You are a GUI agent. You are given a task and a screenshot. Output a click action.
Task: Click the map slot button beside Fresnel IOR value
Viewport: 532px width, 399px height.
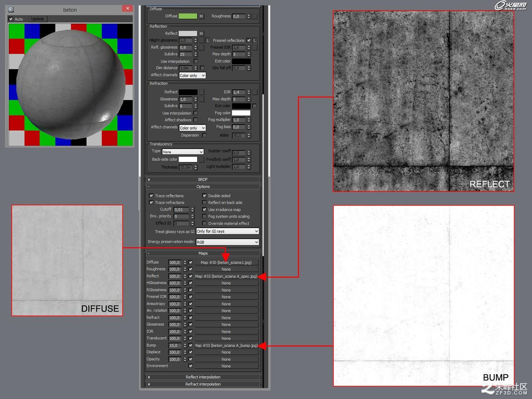[x=255, y=47]
